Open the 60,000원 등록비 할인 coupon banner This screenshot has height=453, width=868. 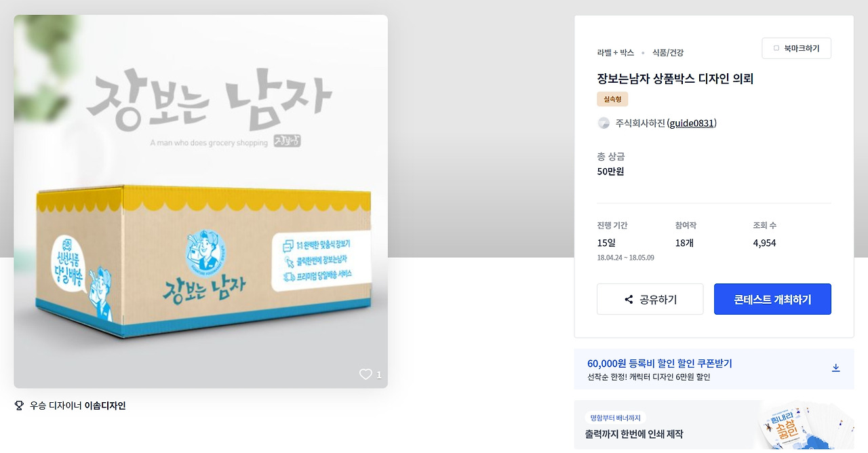pos(714,369)
